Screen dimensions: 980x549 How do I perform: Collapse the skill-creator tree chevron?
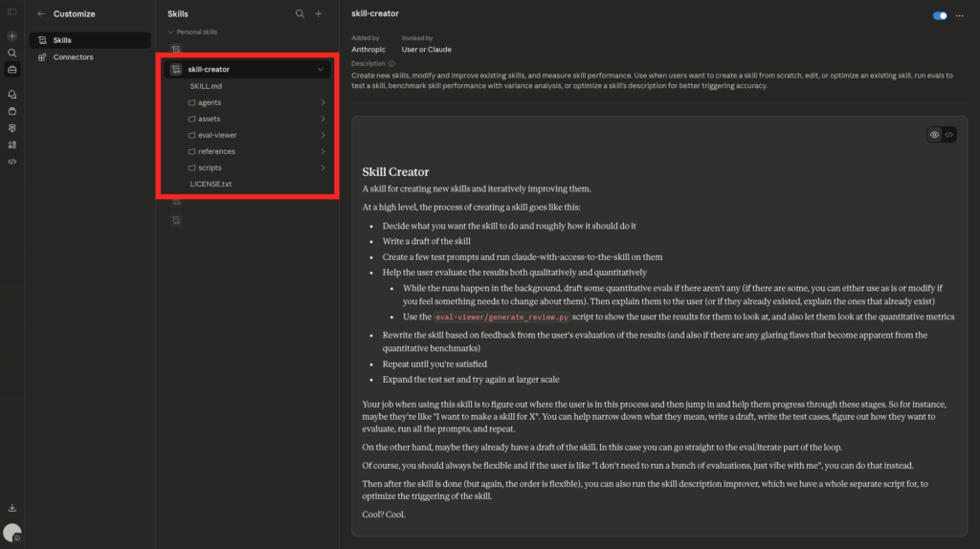coord(320,70)
